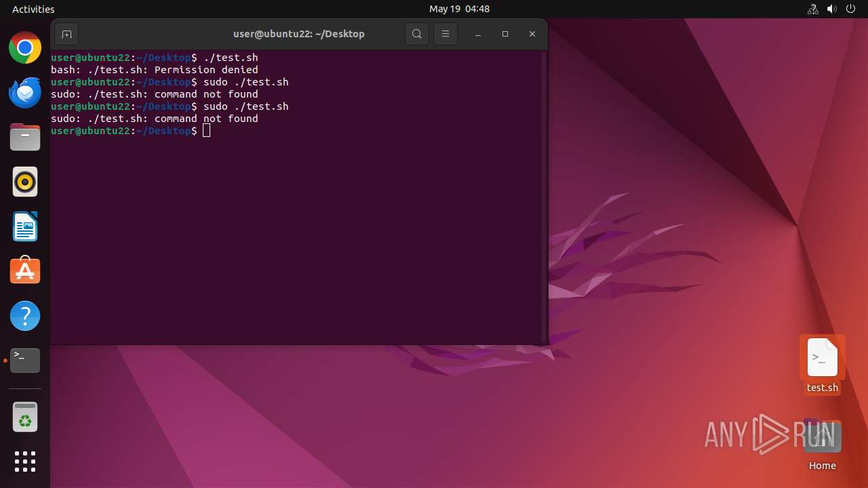Image resolution: width=868 pixels, height=488 pixels.
Task: Maximize the terminal window
Action: point(505,34)
